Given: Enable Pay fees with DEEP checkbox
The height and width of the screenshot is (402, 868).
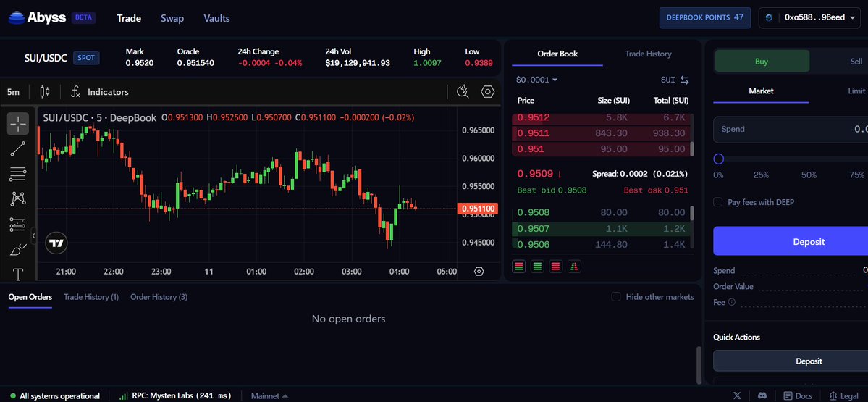Looking at the screenshot, I should click(718, 202).
